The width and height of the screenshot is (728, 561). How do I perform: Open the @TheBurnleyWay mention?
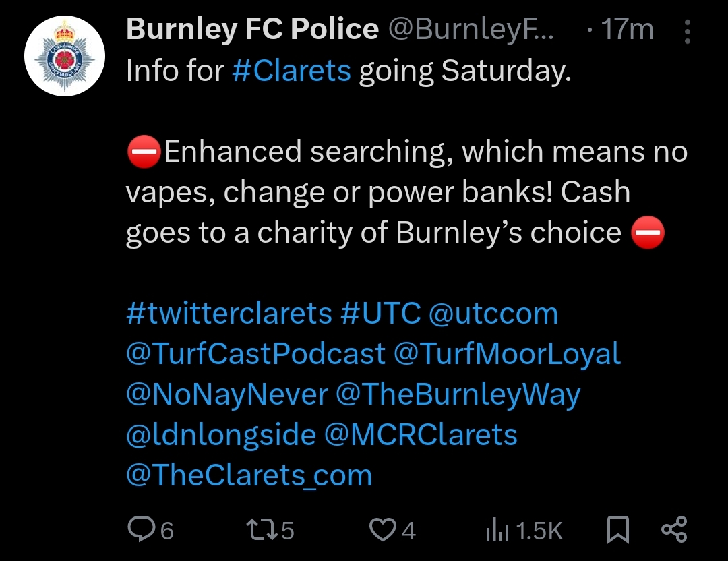(x=458, y=394)
